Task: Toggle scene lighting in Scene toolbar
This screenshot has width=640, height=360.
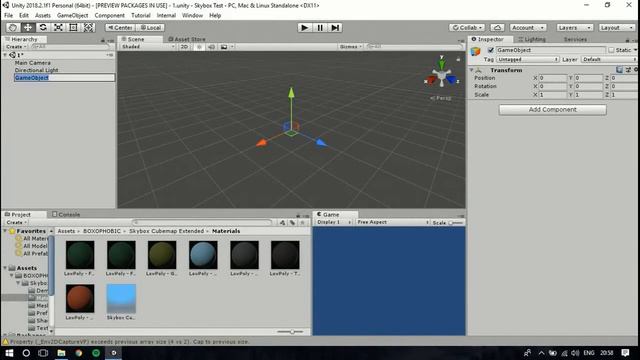Action: pos(199,47)
